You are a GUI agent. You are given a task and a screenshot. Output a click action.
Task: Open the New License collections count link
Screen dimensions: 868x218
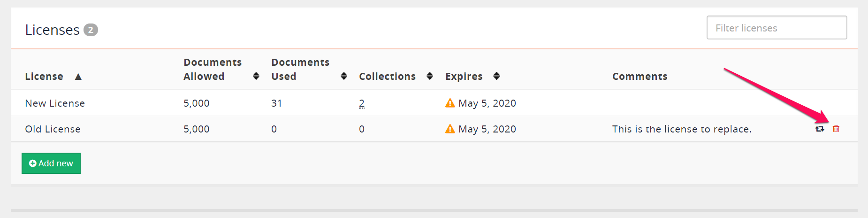362,103
